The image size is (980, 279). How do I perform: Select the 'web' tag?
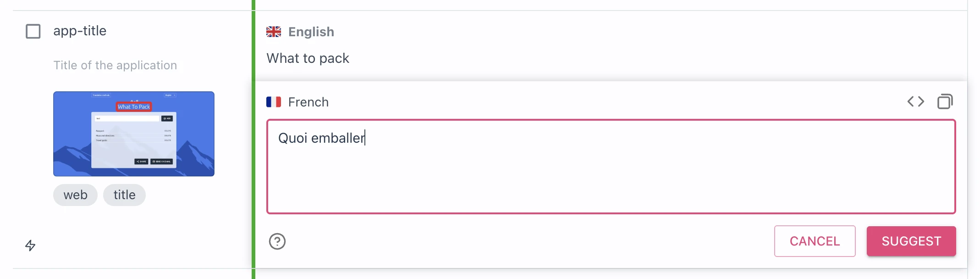(x=75, y=195)
